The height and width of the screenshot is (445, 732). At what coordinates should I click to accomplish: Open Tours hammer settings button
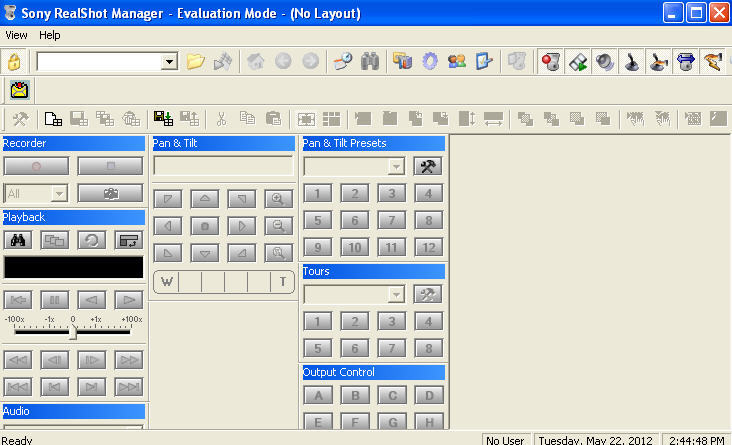point(428,294)
